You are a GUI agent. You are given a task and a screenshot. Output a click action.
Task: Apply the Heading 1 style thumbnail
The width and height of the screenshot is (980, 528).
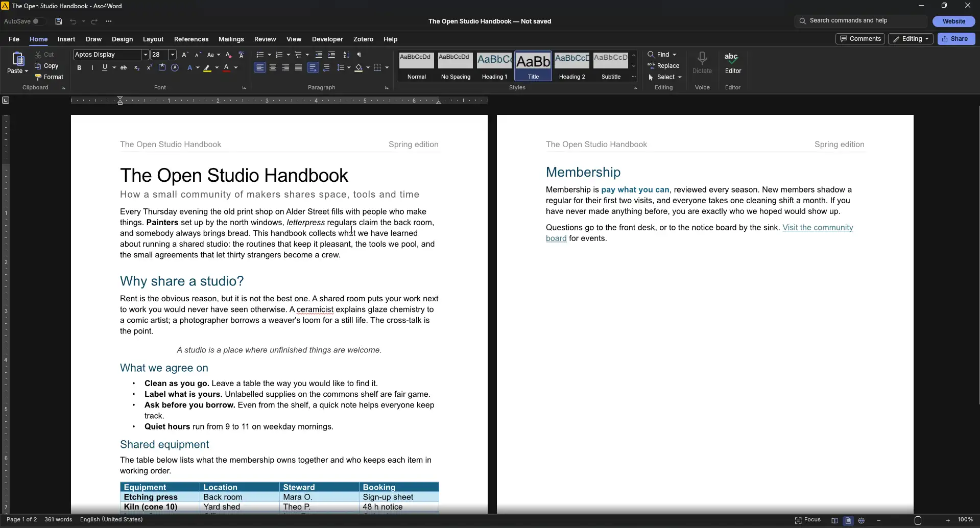(494, 66)
